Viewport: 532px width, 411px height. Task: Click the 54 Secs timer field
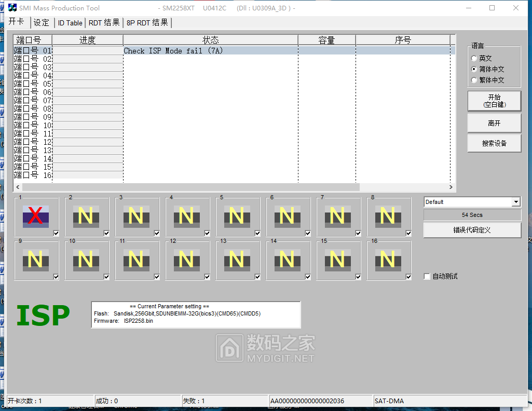(x=472, y=215)
